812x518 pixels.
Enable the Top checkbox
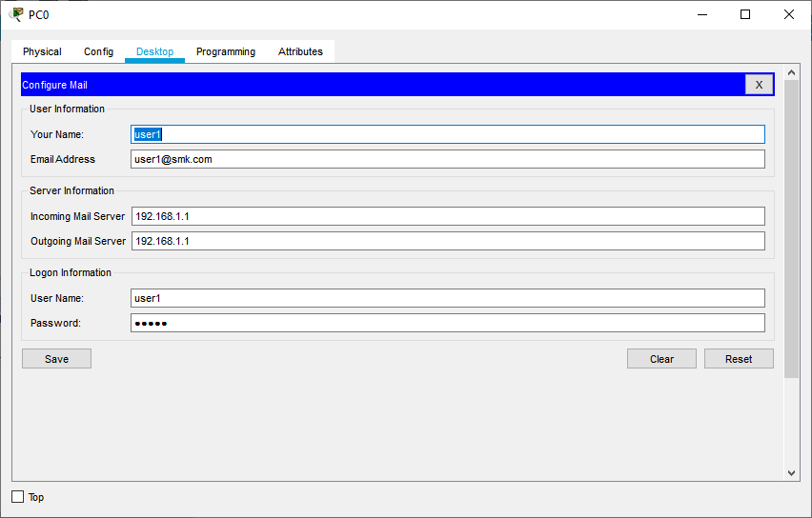point(17,497)
